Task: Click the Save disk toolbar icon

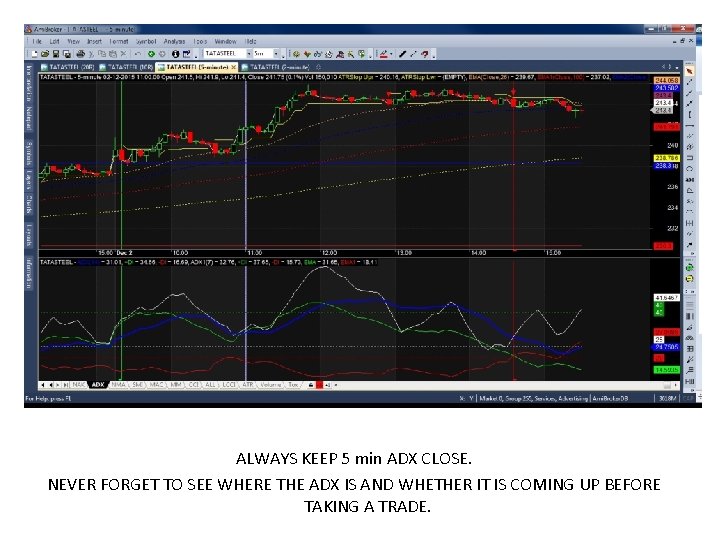Action: tap(56, 54)
